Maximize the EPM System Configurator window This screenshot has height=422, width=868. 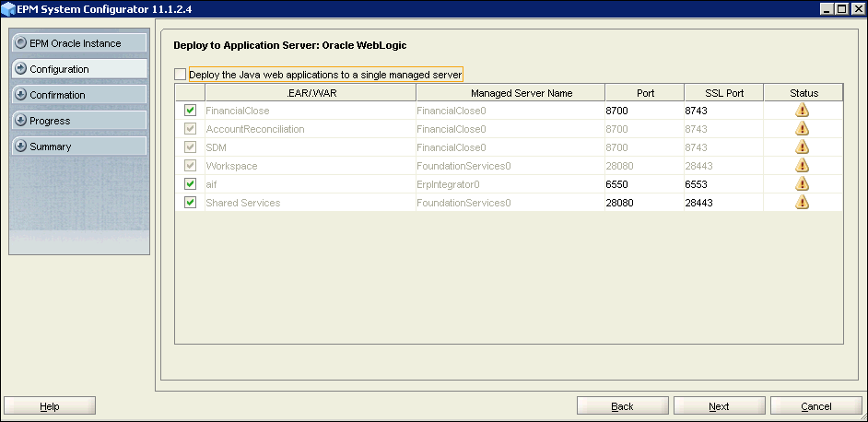(x=841, y=8)
